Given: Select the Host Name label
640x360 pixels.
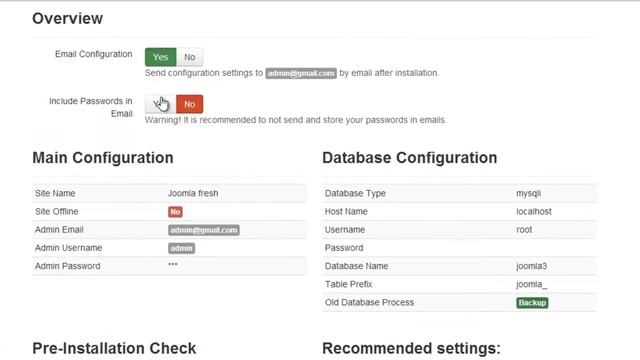Looking at the screenshot, I should pos(346,211).
